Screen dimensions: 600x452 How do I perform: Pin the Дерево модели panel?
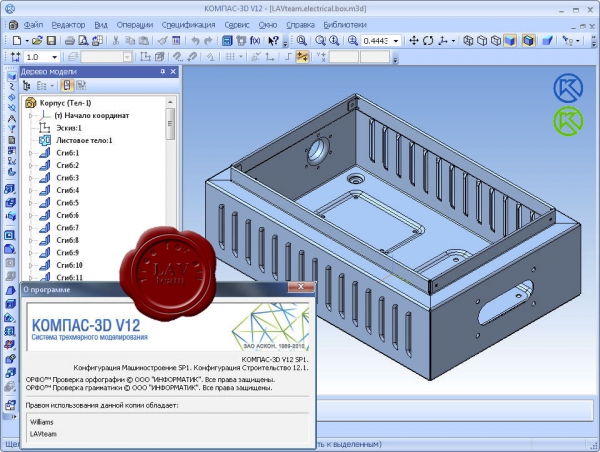point(163,72)
